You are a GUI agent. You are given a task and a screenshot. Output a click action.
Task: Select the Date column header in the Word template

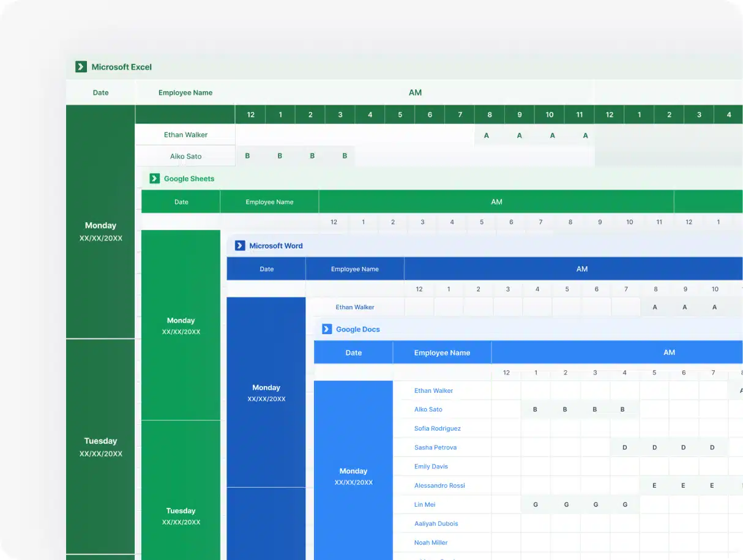pos(266,268)
